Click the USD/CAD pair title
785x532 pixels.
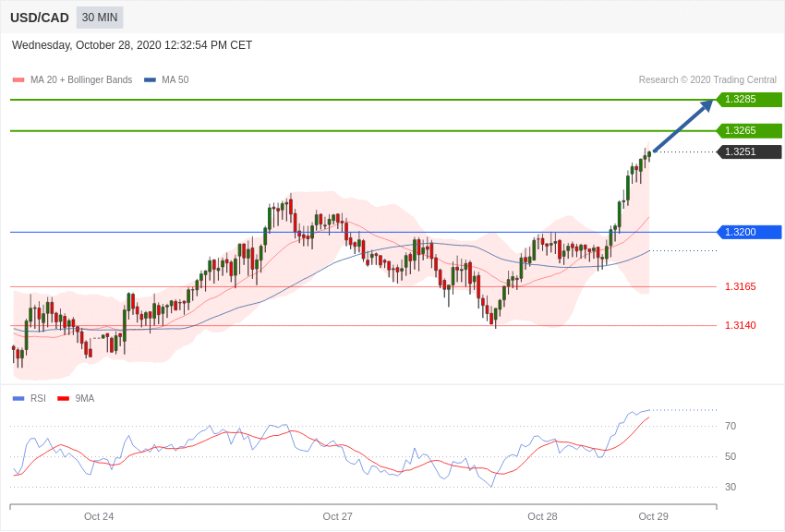[40, 18]
